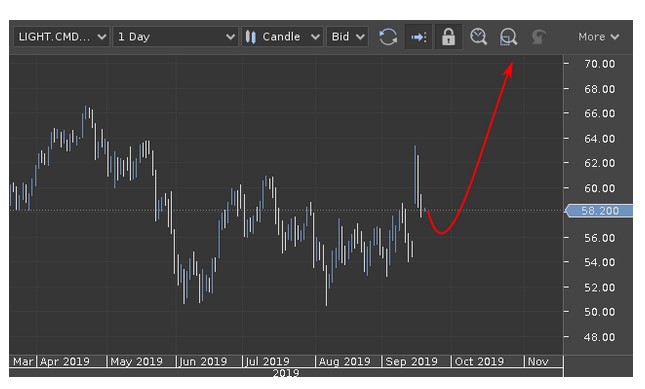Click the 66.00 price axis label
The width and height of the screenshot is (645, 389).
[599, 113]
